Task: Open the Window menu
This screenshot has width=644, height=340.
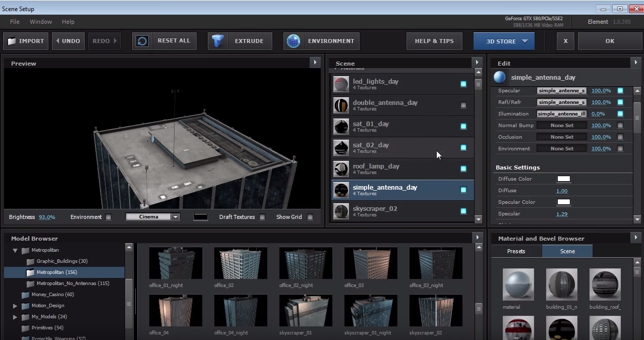Action: [x=40, y=22]
